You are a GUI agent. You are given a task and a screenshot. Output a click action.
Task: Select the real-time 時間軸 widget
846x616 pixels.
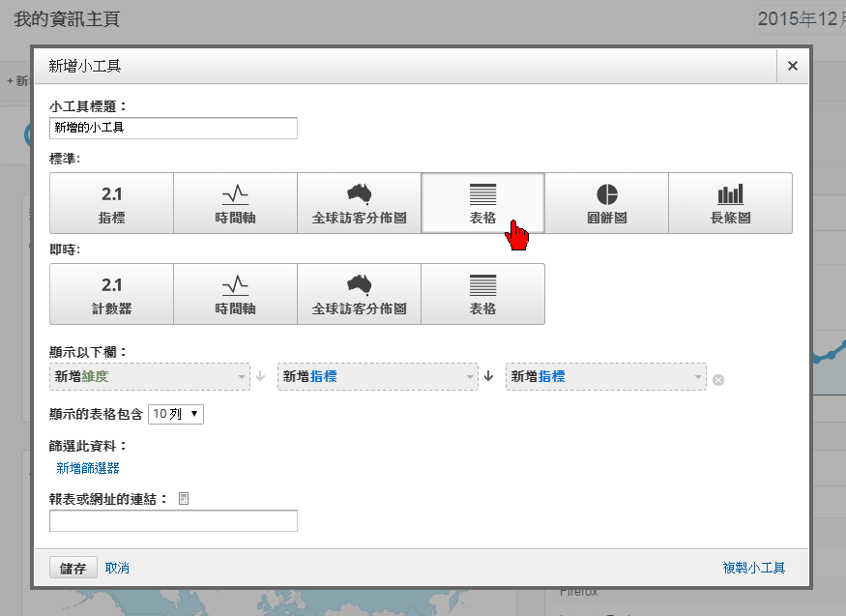234,293
